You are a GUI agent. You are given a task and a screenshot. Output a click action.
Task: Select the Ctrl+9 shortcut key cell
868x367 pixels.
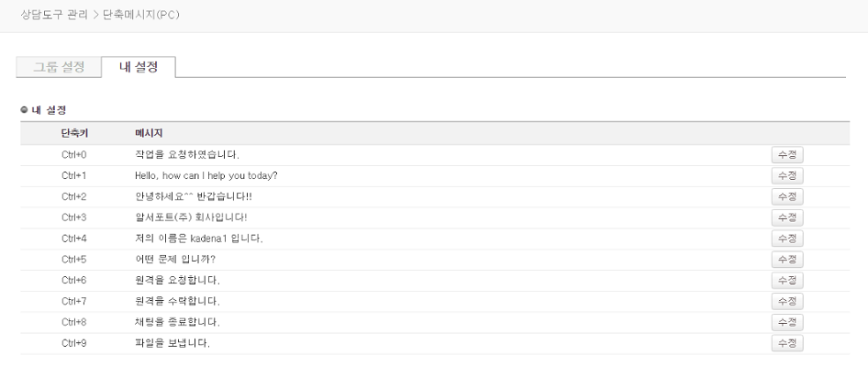pyautogui.click(x=74, y=343)
